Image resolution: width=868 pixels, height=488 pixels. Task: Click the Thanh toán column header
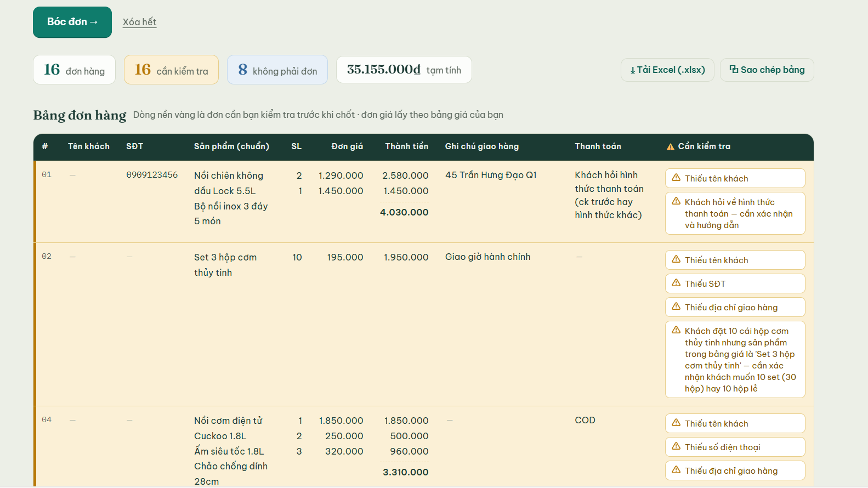598,146
